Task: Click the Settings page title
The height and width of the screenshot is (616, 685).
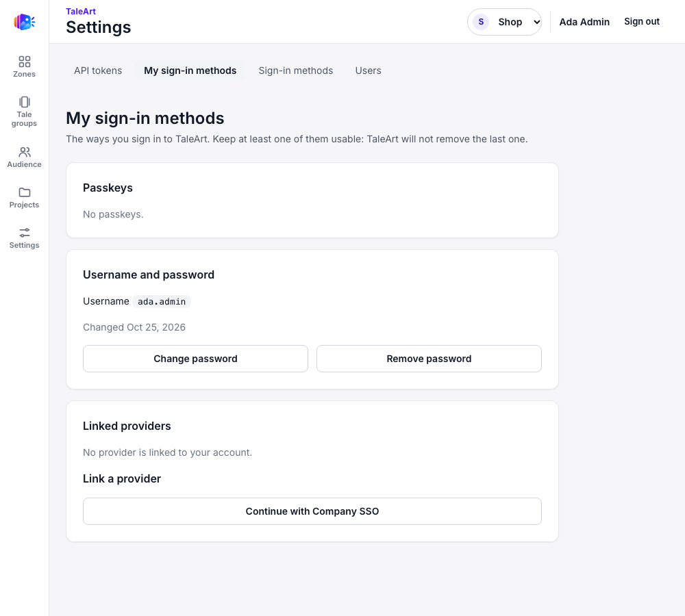Action: point(98,27)
